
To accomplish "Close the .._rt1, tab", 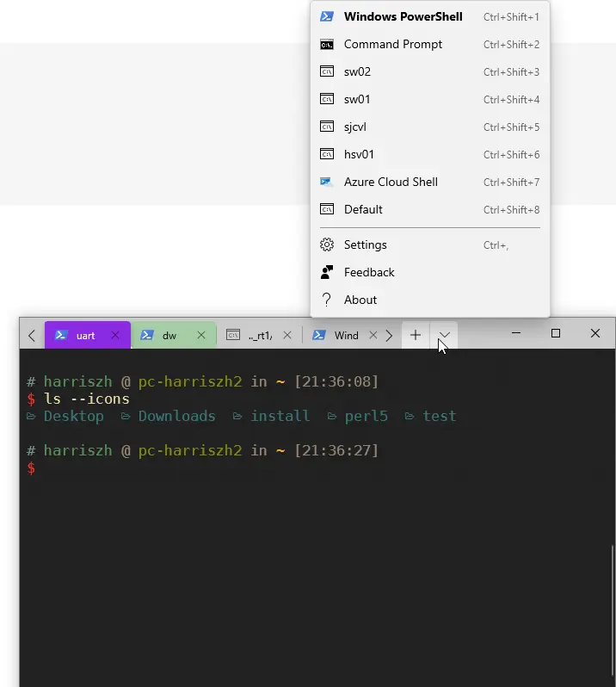I will tap(287, 335).
